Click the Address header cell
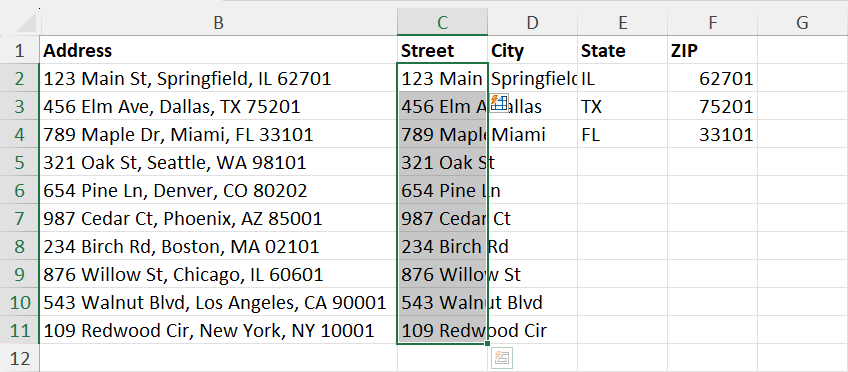This screenshot has height=372, width=848. tap(218, 50)
